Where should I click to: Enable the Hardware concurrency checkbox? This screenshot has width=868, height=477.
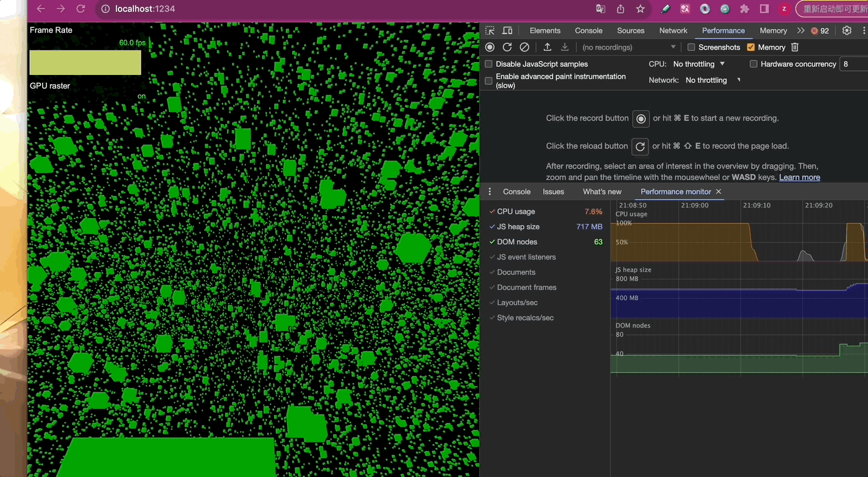tap(753, 64)
